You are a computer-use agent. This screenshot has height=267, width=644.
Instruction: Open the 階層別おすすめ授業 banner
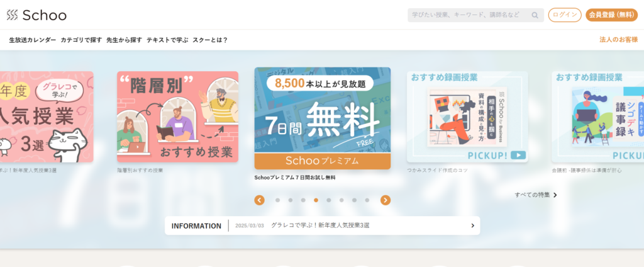tap(177, 116)
